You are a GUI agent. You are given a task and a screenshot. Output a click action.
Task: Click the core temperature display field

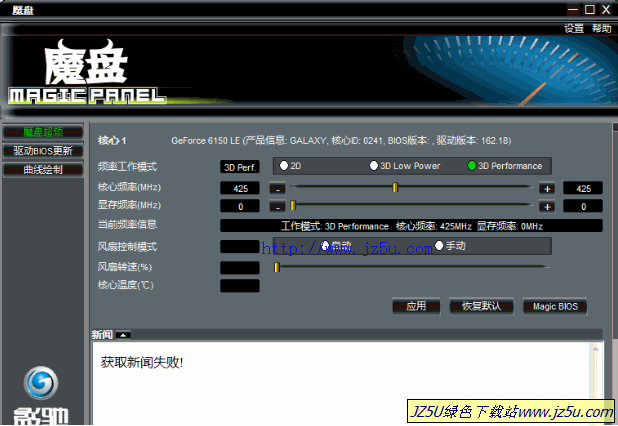tap(240, 286)
